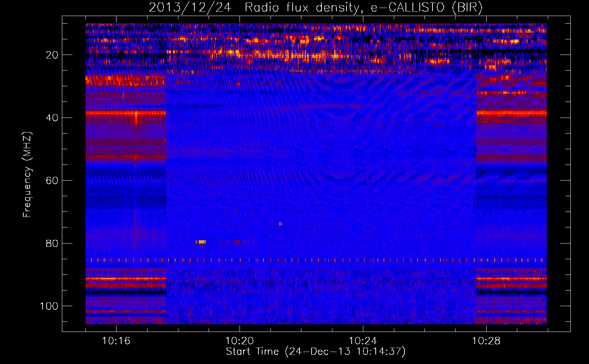Click the bright yellow burst near 80 MHz
The width and height of the screenshot is (589, 364).
(x=201, y=242)
